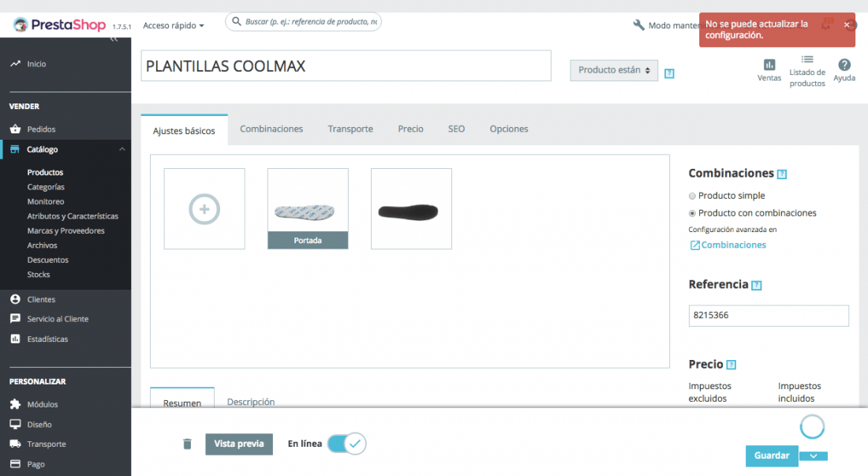Click the Diseño monitor icon
The width and height of the screenshot is (868, 476).
pyautogui.click(x=15, y=424)
